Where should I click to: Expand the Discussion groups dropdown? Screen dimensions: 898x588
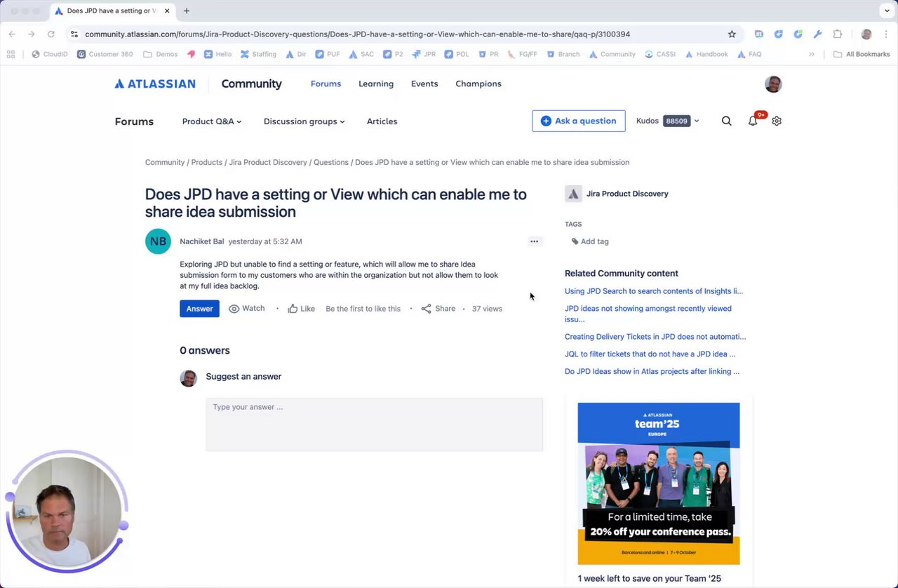pyautogui.click(x=304, y=121)
